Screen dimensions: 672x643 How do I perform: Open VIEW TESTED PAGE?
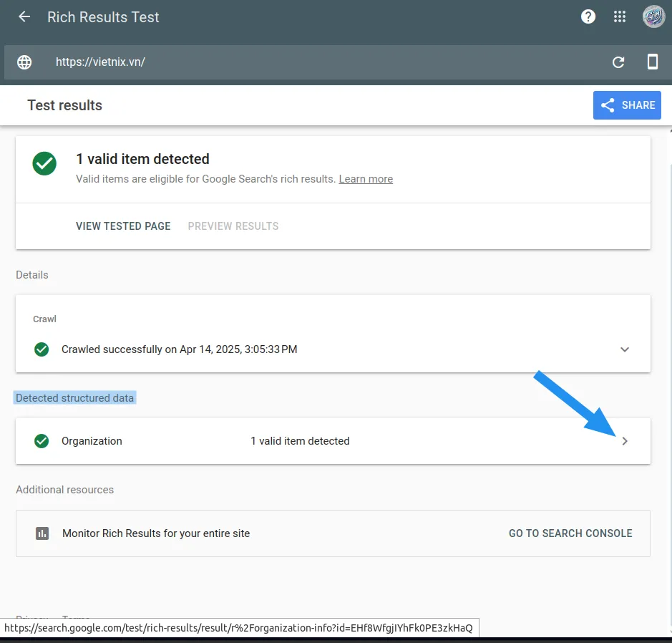[123, 226]
